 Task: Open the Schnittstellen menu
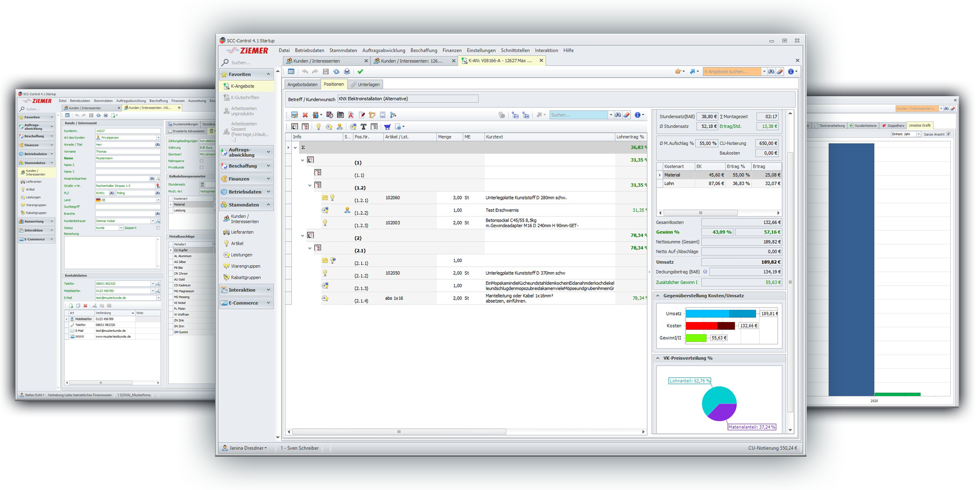[515, 51]
